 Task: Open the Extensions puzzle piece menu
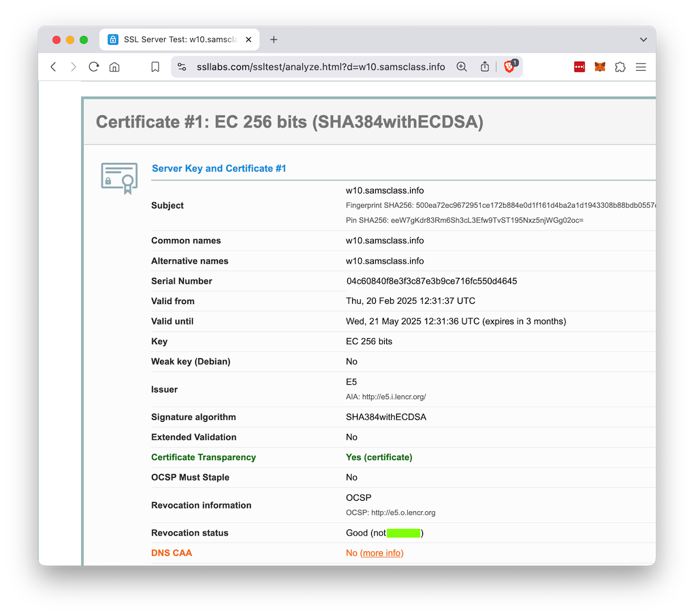(620, 67)
